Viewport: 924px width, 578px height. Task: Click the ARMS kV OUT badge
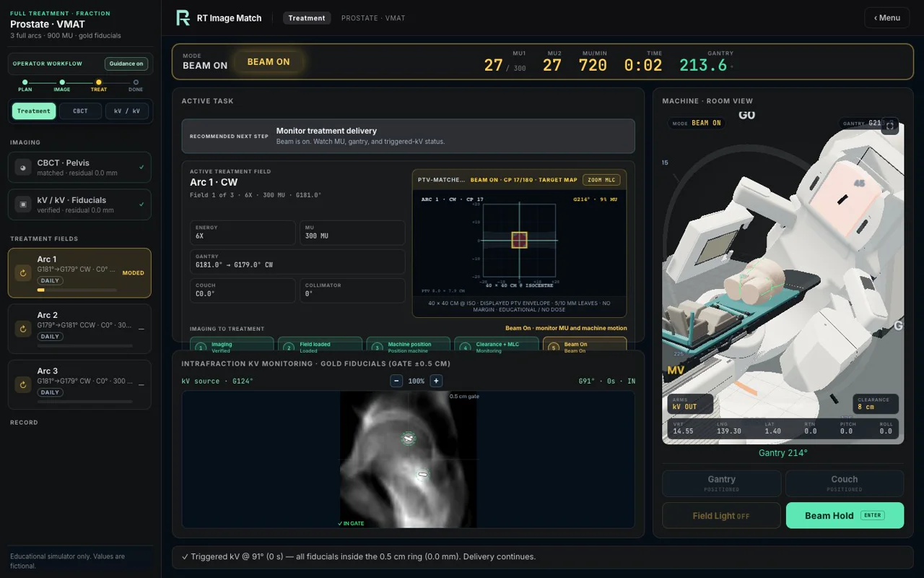[689, 403]
